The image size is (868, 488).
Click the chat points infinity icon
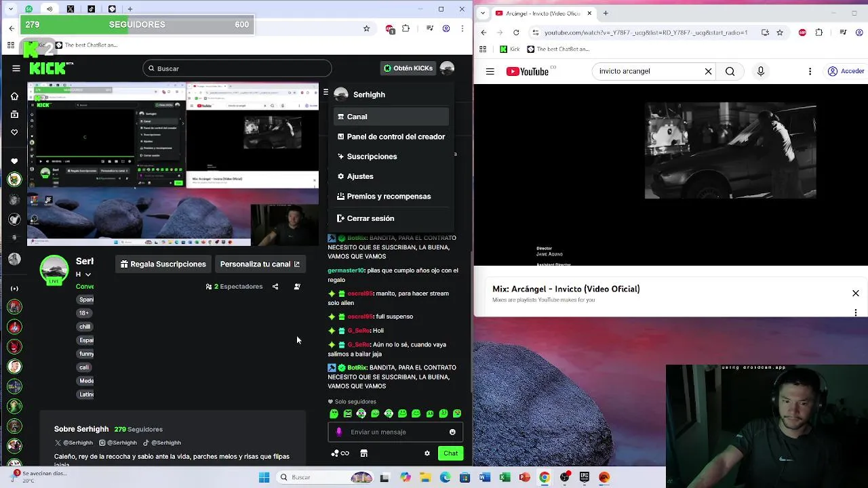tap(340, 453)
